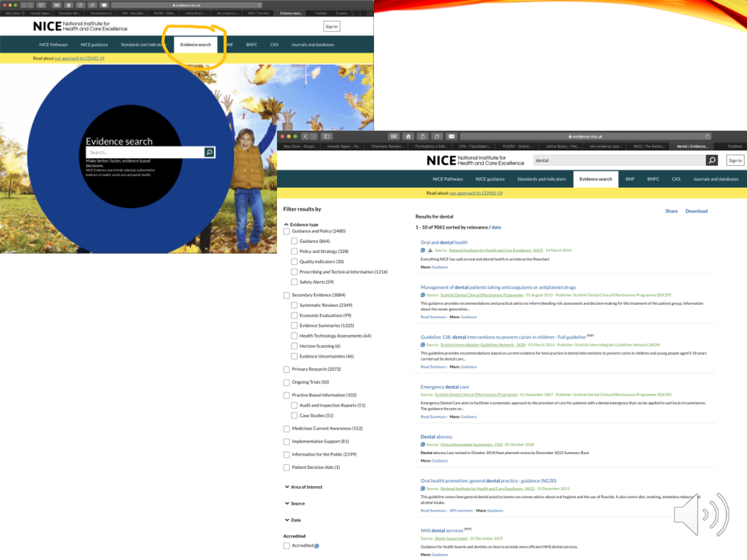Click the mail icon in Safari's toolbar

pos(451,136)
